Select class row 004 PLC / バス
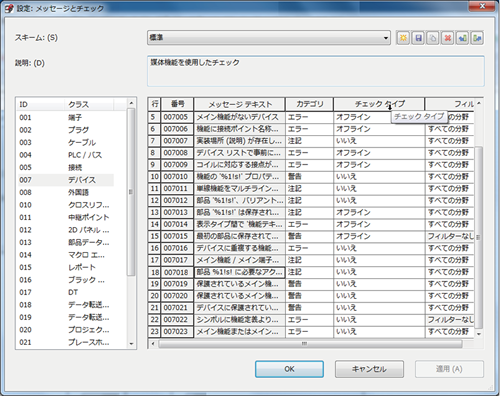The height and width of the screenshot is (396, 500). (65, 155)
